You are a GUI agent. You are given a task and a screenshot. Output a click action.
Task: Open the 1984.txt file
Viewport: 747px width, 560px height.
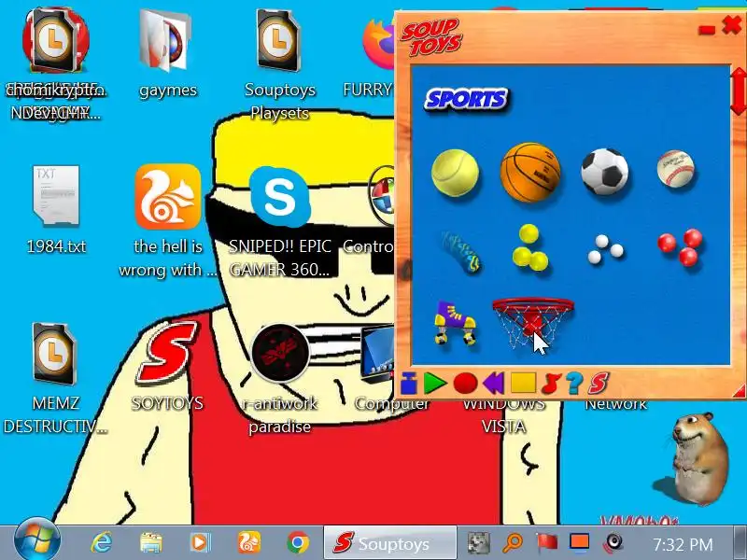pyautogui.click(x=56, y=210)
